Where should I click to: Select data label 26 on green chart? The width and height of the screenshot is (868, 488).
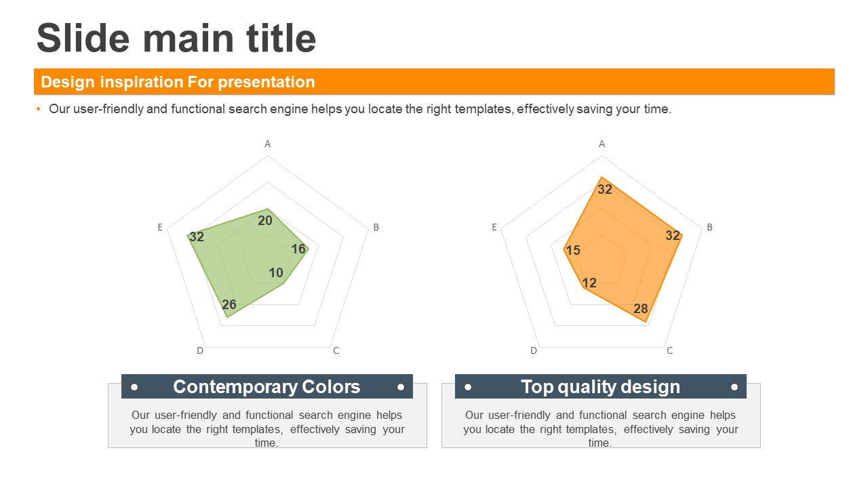[229, 305]
